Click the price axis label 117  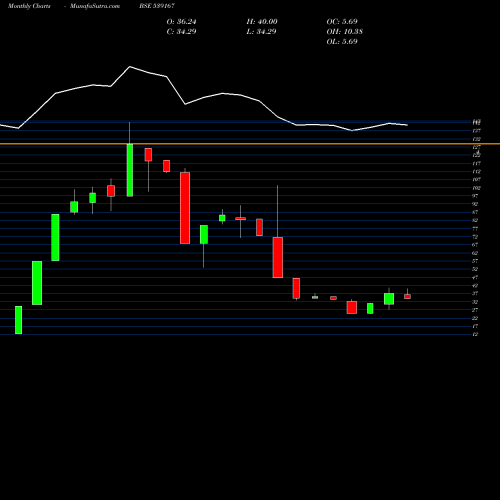click(476, 163)
